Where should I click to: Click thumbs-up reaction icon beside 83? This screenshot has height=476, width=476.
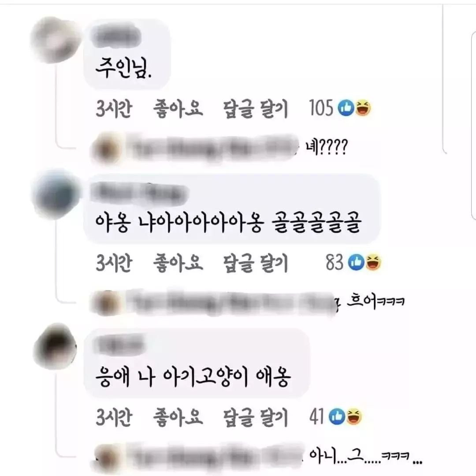pyautogui.click(x=356, y=262)
